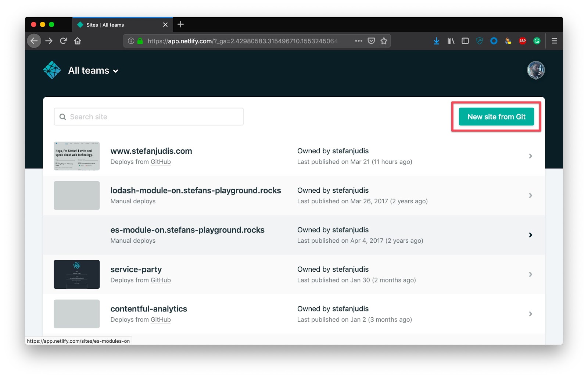Click GitHub link under www.stefanjudis.com
This screenshot has width=588, height=378.
point(161,162)
